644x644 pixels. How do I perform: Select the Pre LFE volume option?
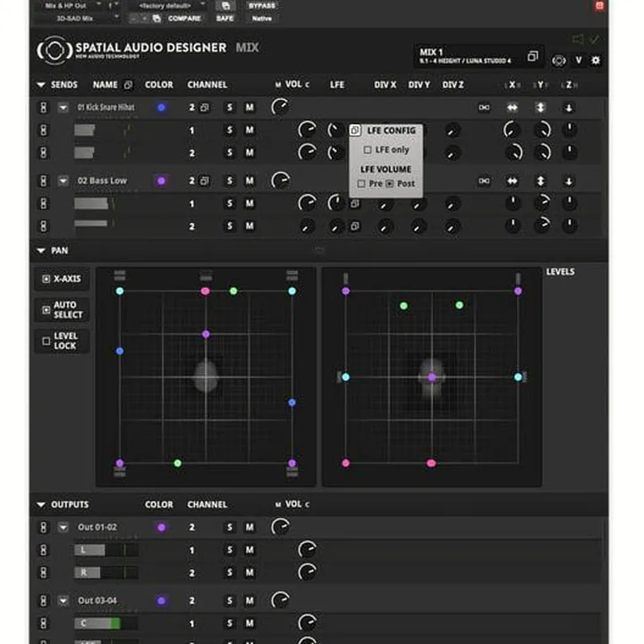click(361, 183)
